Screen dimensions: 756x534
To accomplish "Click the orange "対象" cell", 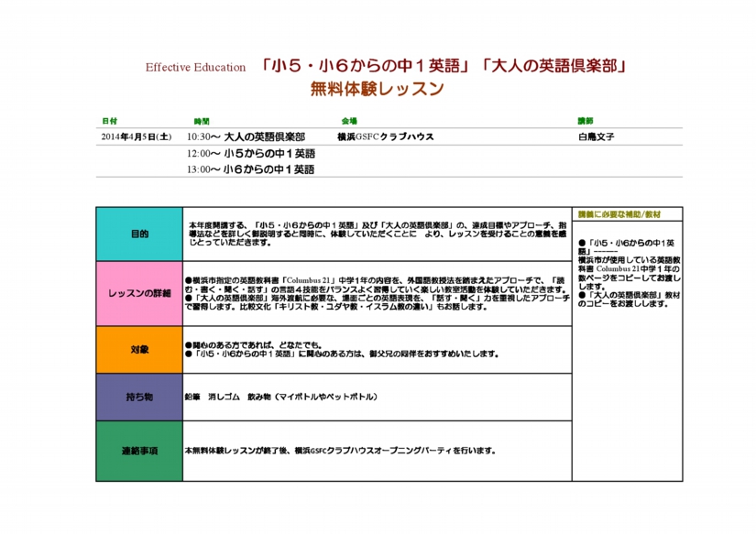I will coord(139,349).
